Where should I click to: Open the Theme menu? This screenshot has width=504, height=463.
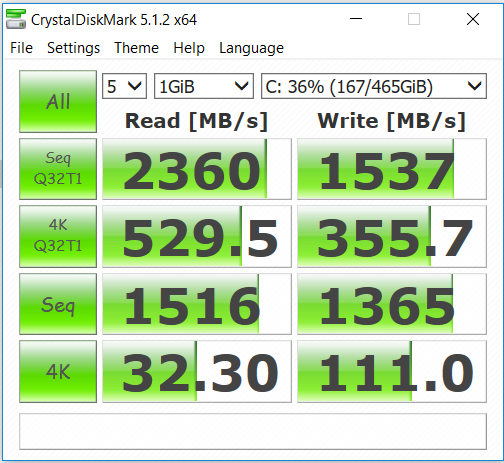click(136, 48)
